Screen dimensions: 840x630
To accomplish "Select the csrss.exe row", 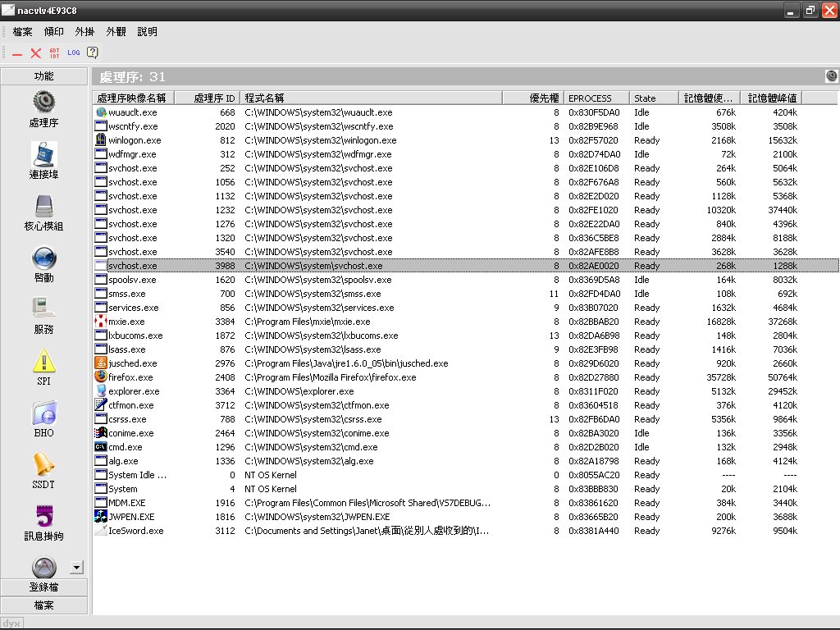I will pyautogui.click(x=465, y=419).
